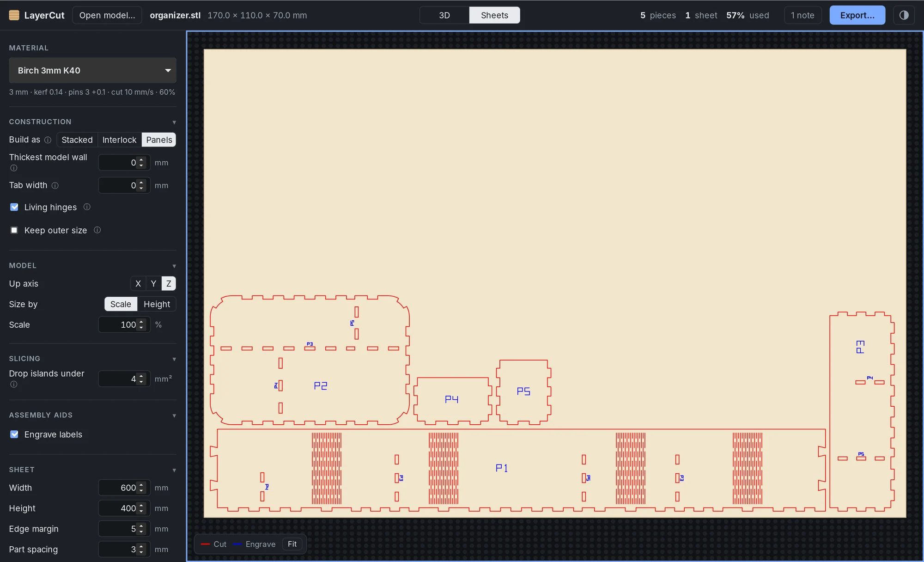Increment the Edge margin stepper
This screenshot has height=562, width=924.
141,526
